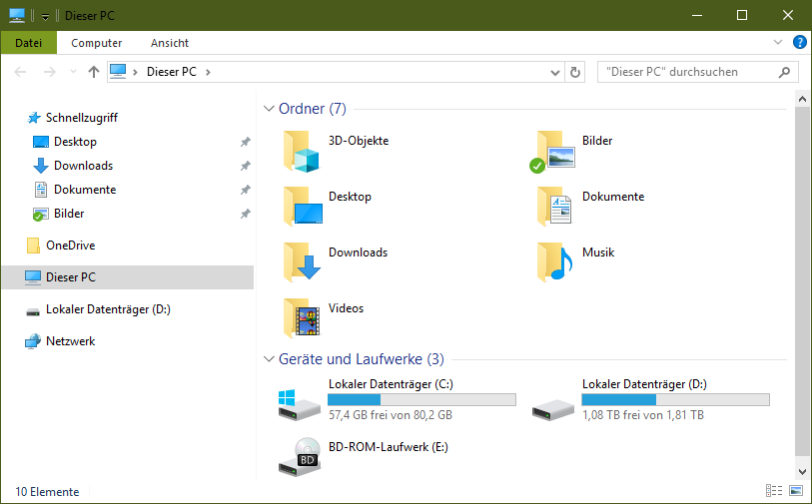Viewport: 812px width, 504px height.
Task: Click the D: drive capacity bar
Action: pos(675,399)
